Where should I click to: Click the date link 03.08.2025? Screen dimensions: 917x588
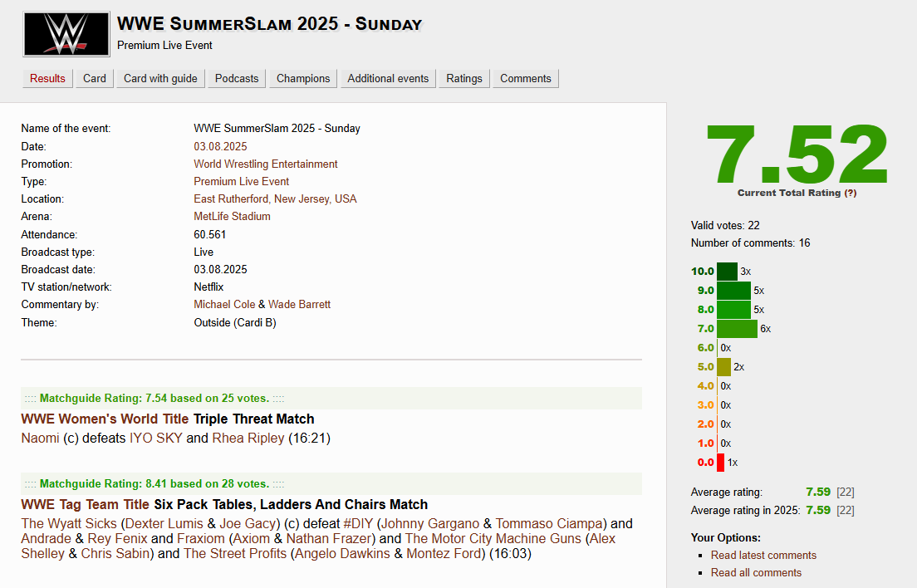click(220, 146)
